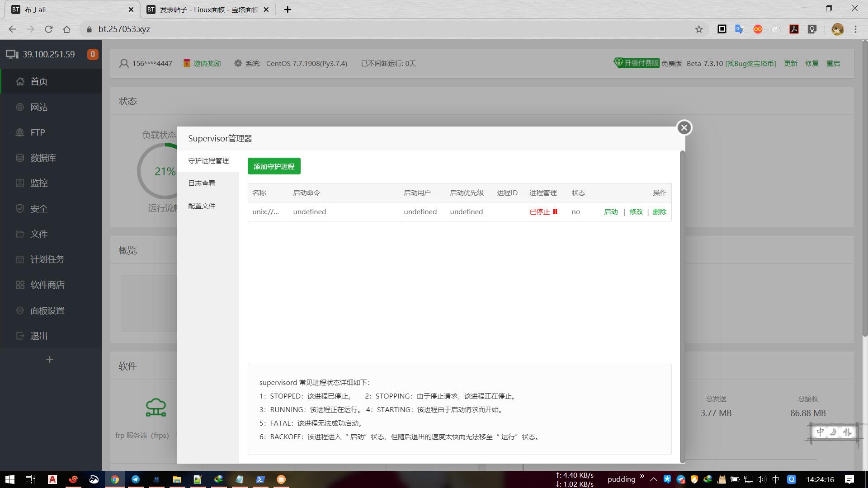This screenshot has width=868, height=488.
Task: Click 添加守护进程 button
Action: pyautogui.click(x=274, y=166)
